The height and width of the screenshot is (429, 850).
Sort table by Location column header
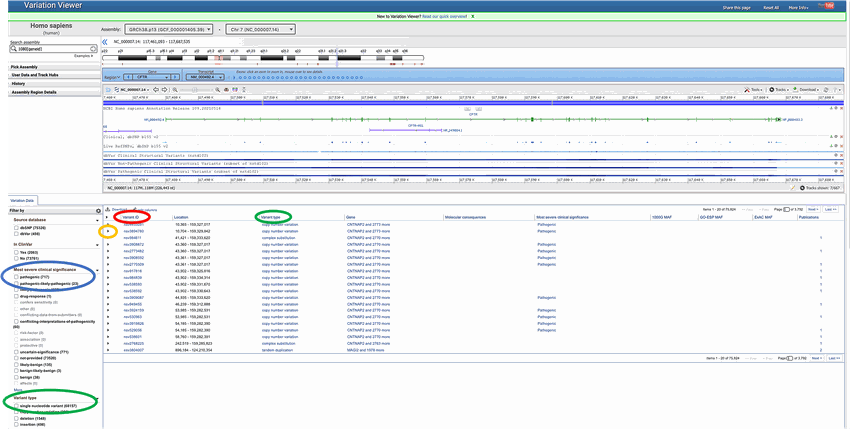point(181,217)
